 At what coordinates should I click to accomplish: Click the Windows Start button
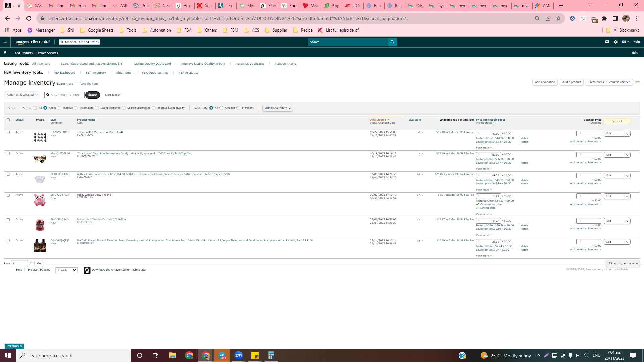tap(8, 355)
